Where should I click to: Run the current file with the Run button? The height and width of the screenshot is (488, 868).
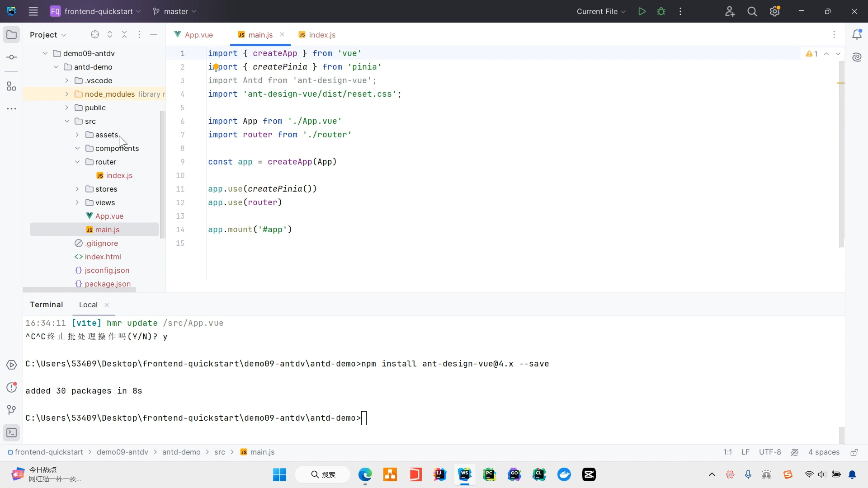click(642, 11)
